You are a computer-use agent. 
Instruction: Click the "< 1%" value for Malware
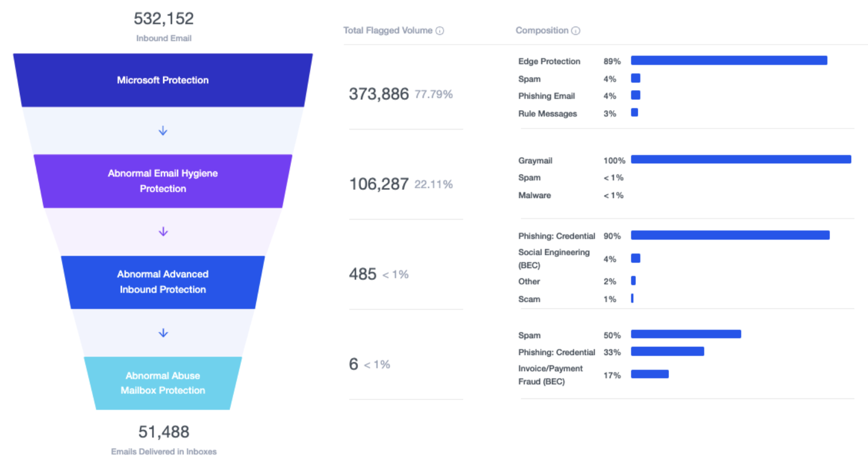pyautogui.click(x=613, y=195)
